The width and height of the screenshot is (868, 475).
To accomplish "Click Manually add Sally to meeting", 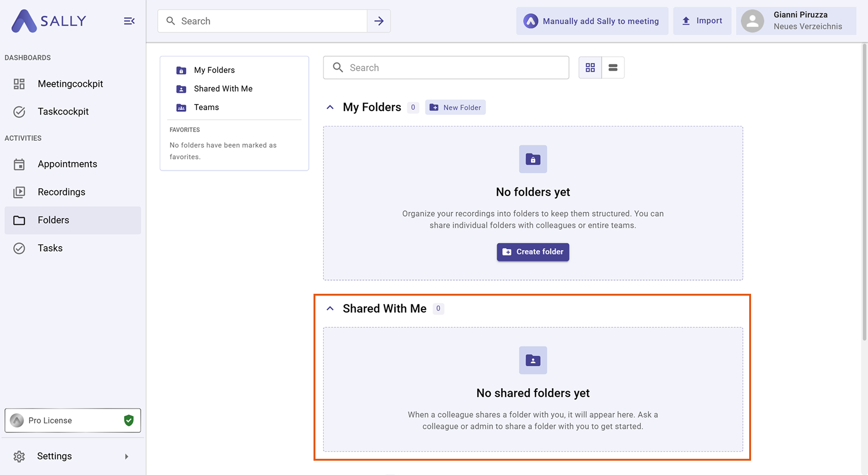I will (592, 21).
